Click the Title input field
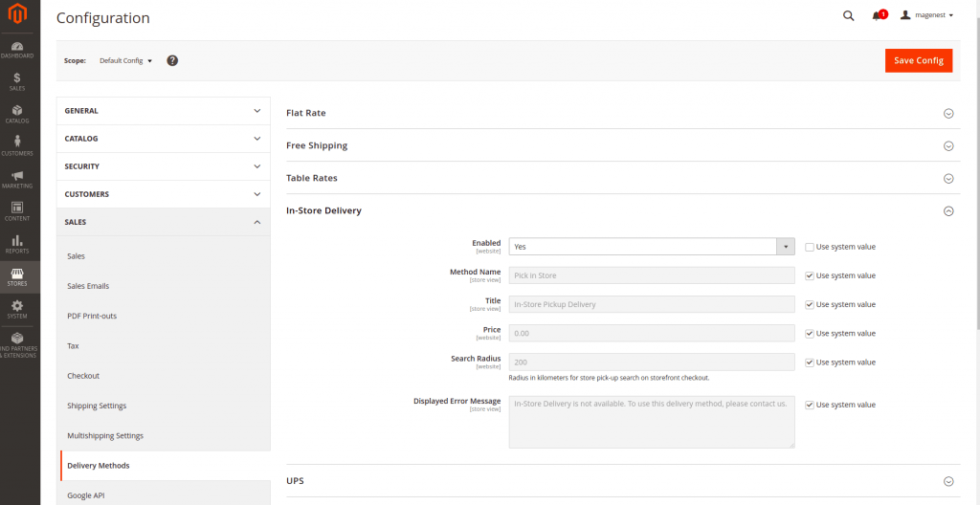This screenshot has width=980, height=505. [x=652, y=304]
